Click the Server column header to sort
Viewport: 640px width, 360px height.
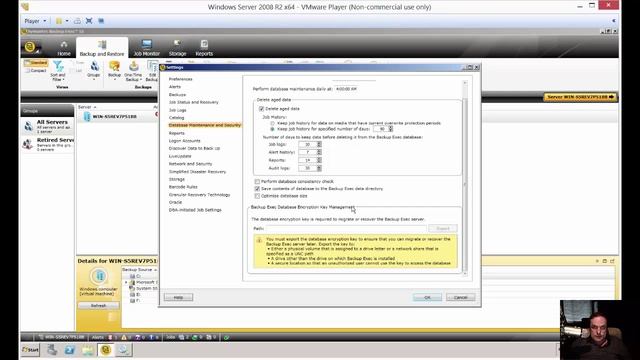coord(87,107)
